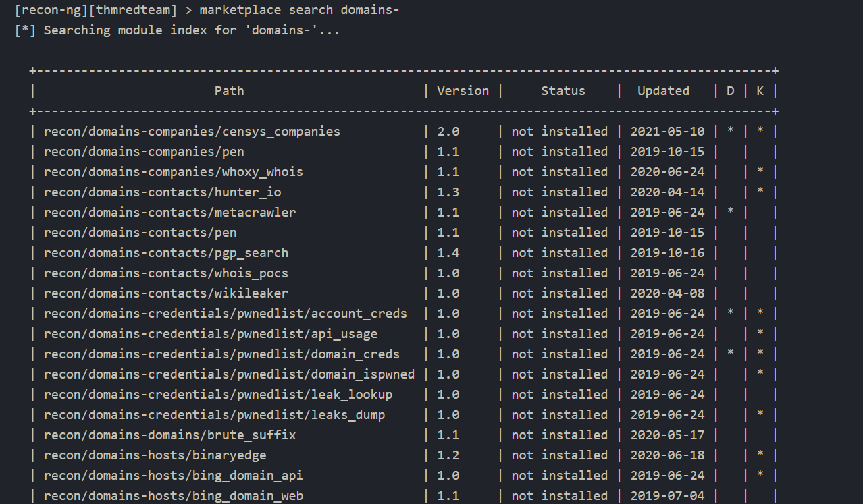Click date 2020-04-08 in wikileaker row
863x504 pixels.
[667, 293]
